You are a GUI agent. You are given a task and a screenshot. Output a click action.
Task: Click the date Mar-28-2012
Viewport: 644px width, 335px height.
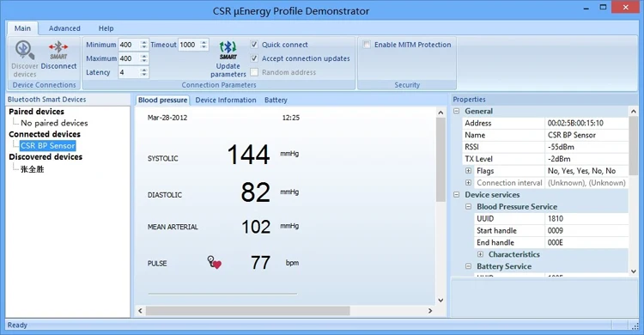(167, 118)
